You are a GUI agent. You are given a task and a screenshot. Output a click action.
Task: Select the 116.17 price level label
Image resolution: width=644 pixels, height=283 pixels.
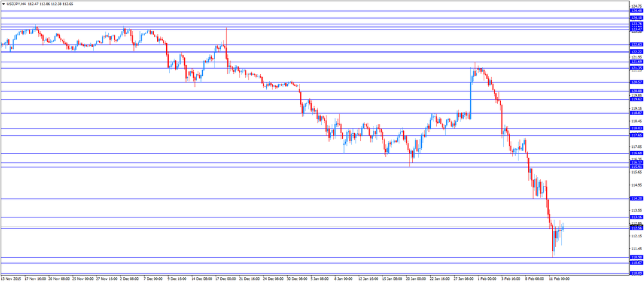(x=636, y=163)
